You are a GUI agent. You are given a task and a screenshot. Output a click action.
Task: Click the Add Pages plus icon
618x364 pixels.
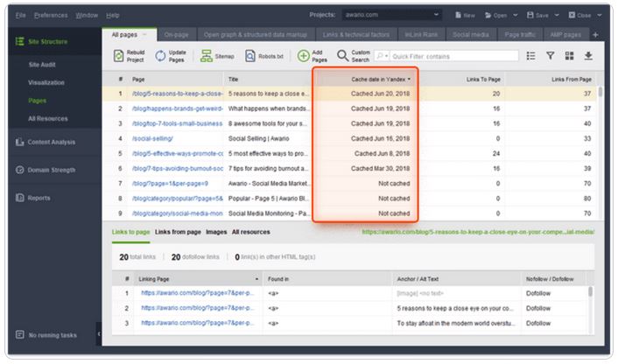pyautogui.click(x=303, y=56)
